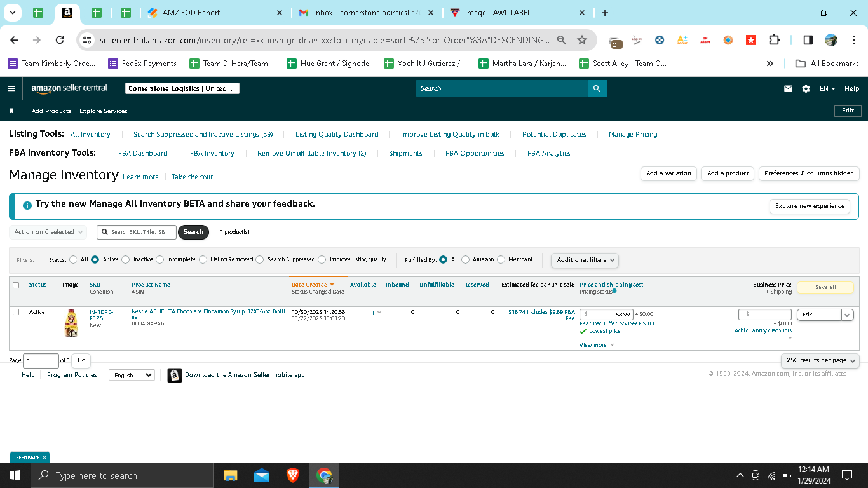Open the Seller Central hamburger menu
868x488 pixels.
tap(11, 88)
